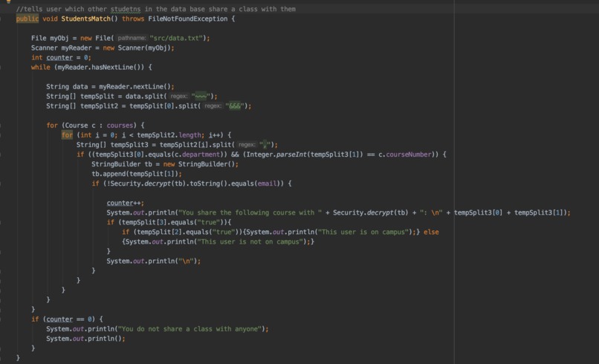Click the orange "else" keyword
This screenshot has width=599, height=364.
pyautogui.click(x=431, y=233)
